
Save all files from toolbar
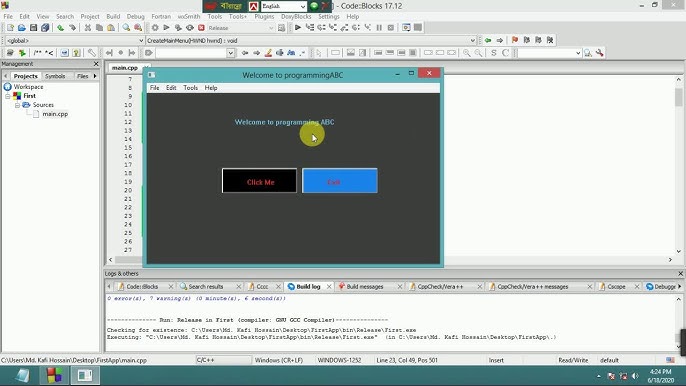click(x=45, y=28)
